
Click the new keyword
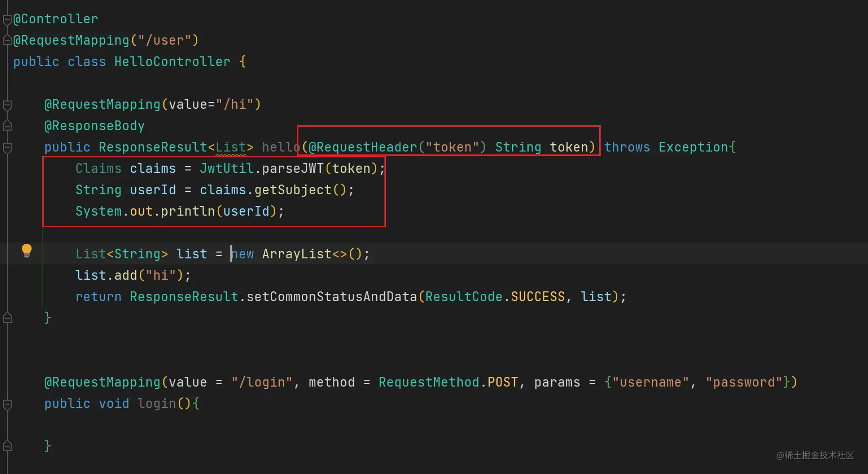point(243,254)
